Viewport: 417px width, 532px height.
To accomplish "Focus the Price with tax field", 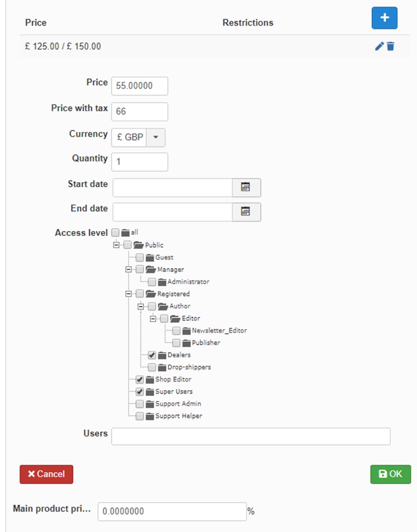I will point(139,111).
